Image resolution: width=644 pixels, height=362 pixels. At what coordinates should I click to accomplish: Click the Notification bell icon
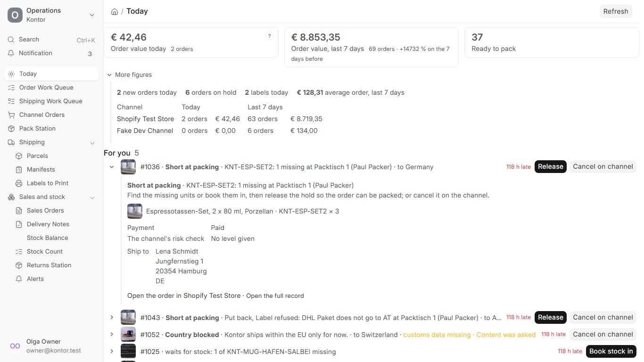pyautogui.click(x=11, y=53)
